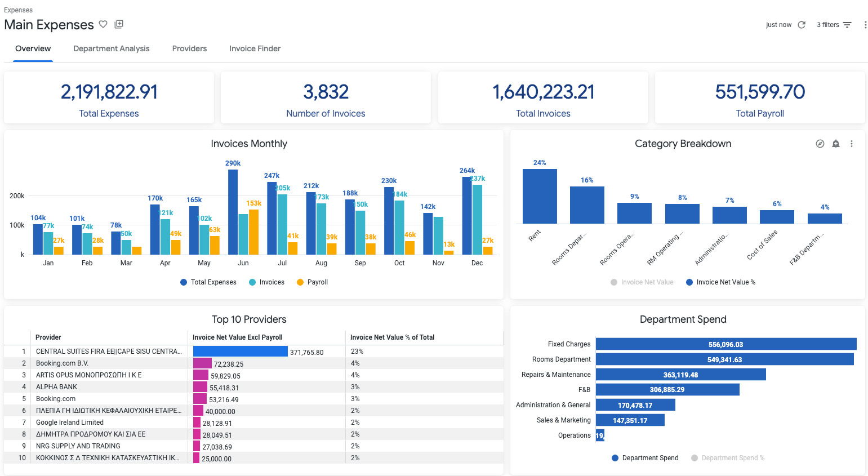Click the Expenses breadcrumb link
This screenshot has width=868, height=476.
pyautogui.click(x=18, y=10)
